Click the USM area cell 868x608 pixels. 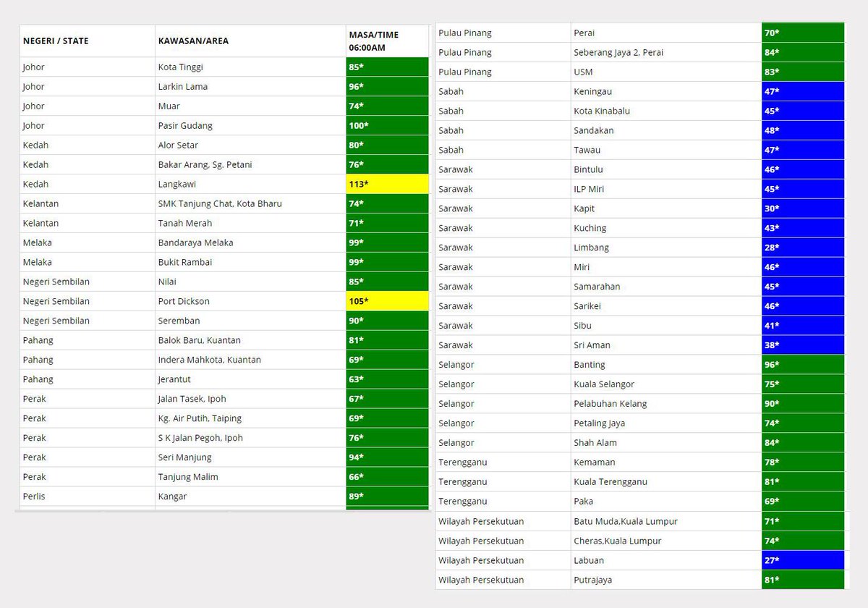tap(666, 72)
